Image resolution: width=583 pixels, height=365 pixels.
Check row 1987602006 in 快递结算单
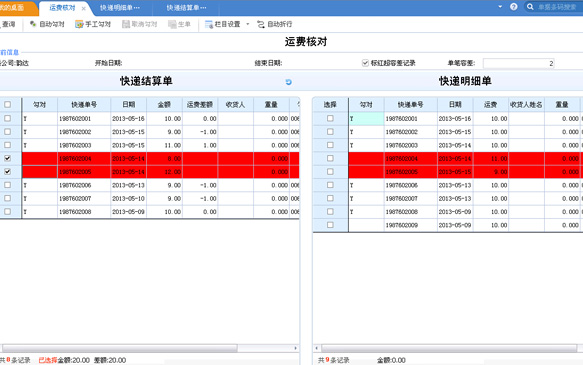coord(7,185)
